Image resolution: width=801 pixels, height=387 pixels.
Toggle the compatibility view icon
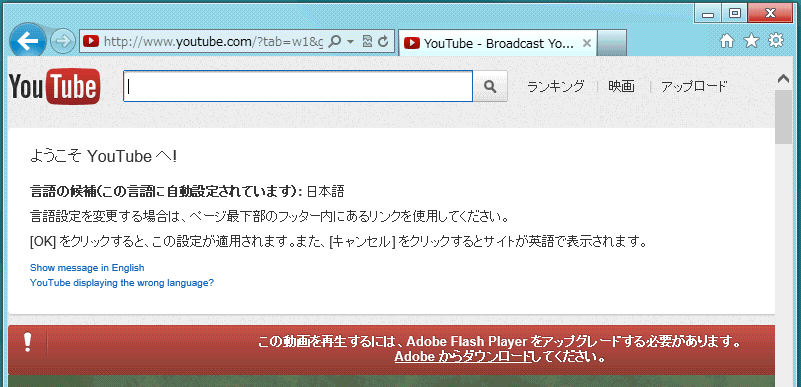(x=367, y=41)
